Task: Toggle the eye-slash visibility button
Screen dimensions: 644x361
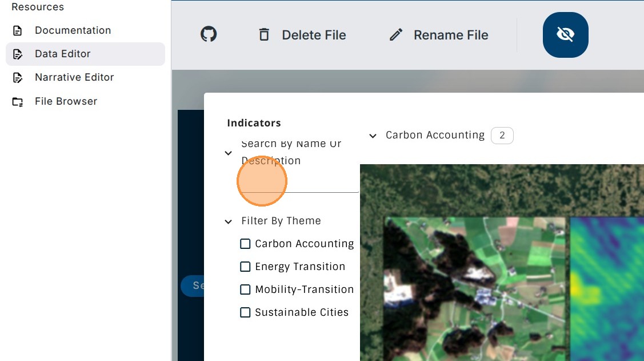Action: point(565,35)
